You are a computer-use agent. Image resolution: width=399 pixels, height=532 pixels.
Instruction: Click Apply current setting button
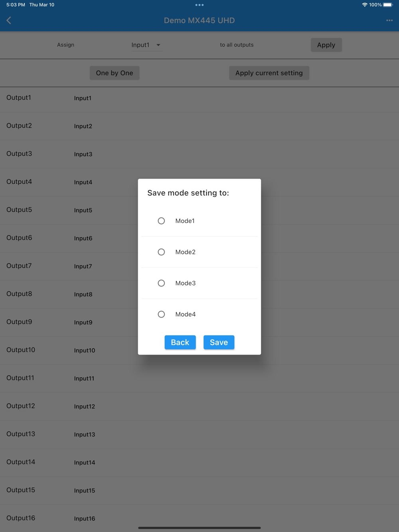[x=269, y=73]
